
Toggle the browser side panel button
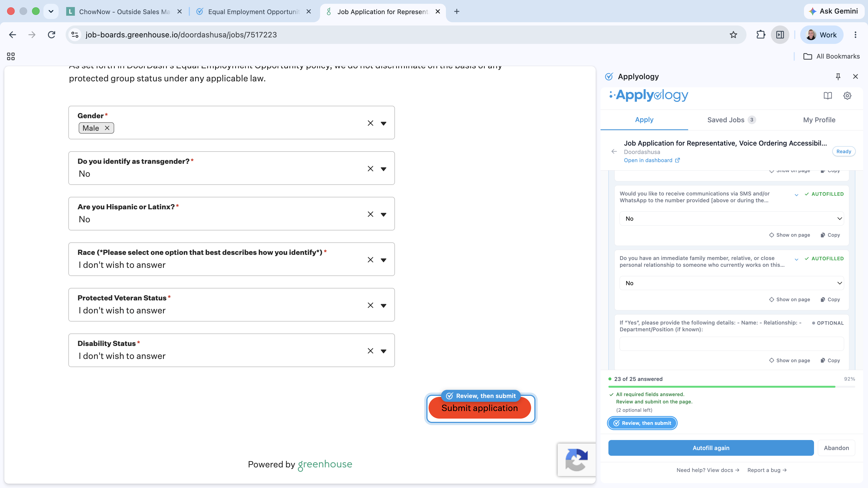780,35
